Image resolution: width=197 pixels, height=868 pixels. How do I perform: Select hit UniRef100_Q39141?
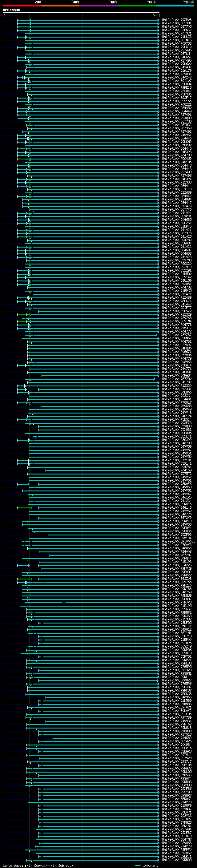177,464
